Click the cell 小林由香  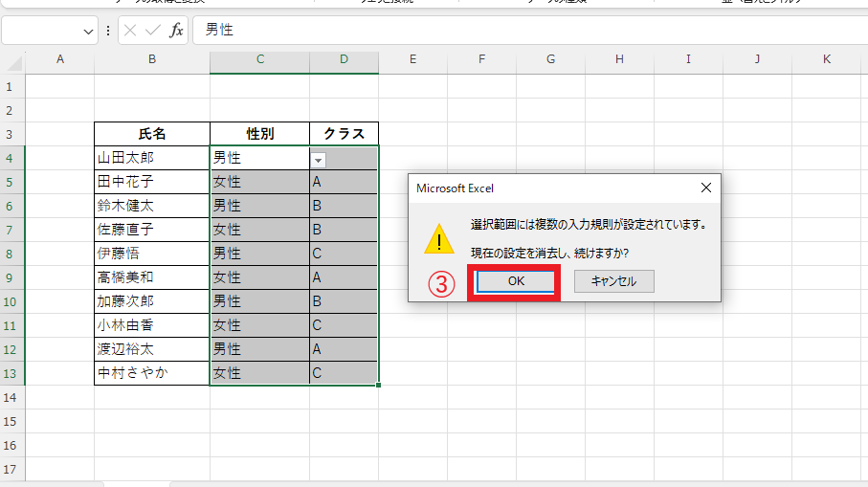pyautogui.click(x=152, y=325)
